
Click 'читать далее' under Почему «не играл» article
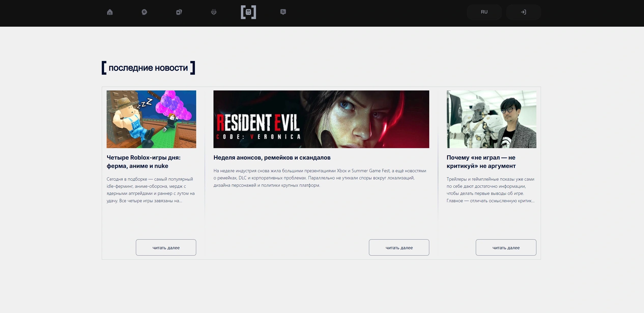coord(506,247)
